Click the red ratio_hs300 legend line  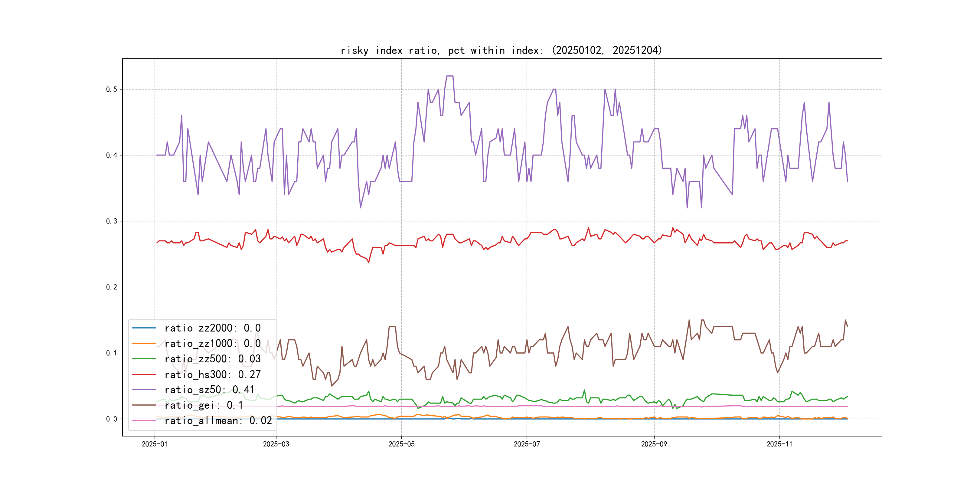144,374
